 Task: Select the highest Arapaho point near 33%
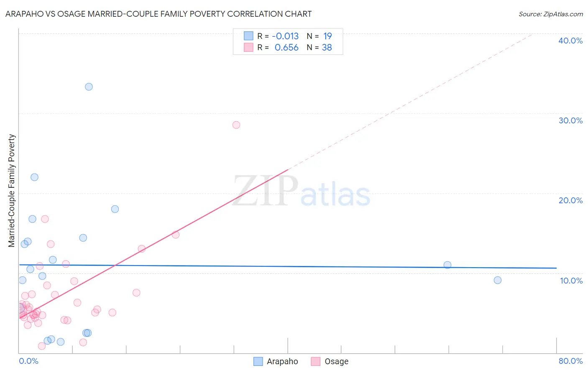click(x=89, y=87)
